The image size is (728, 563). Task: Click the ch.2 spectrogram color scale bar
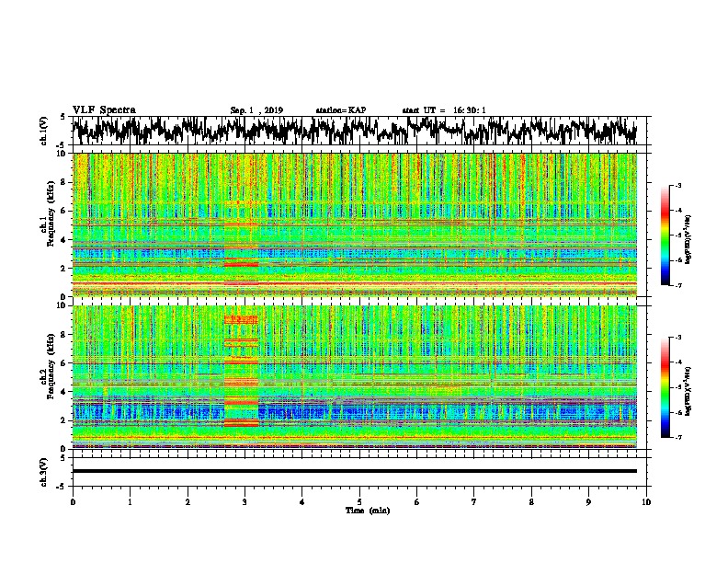tap(665, 387)
